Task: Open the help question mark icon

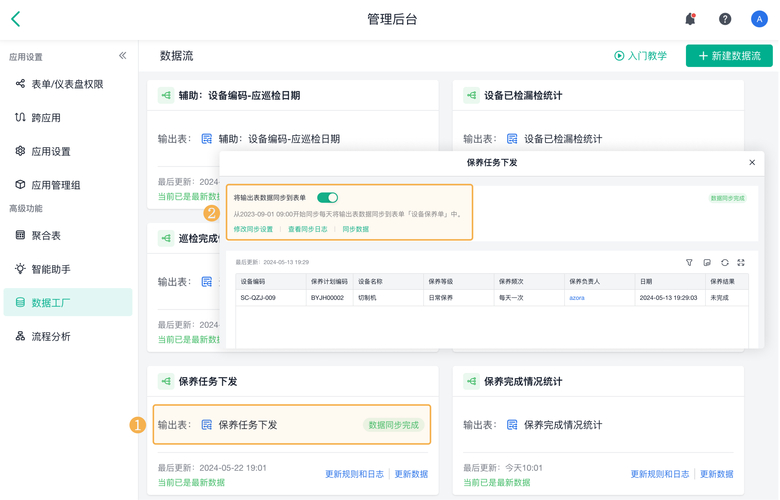Action: [725, 19]
